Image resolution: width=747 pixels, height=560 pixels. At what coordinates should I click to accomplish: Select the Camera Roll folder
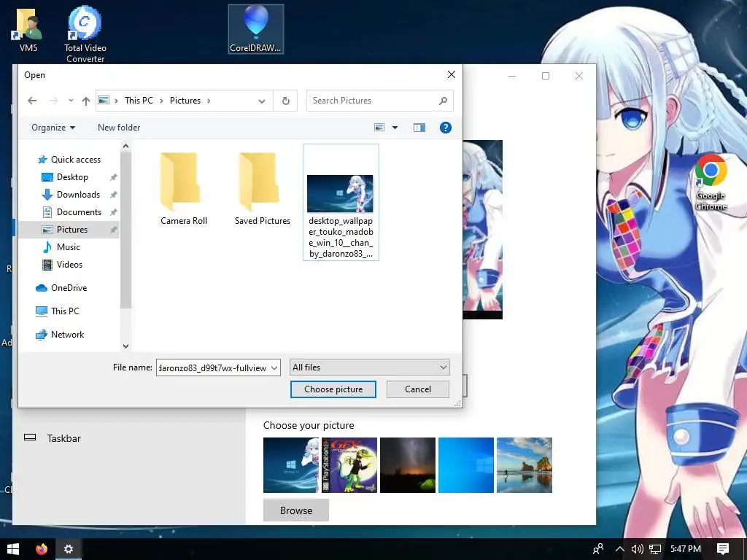[183, 189]
